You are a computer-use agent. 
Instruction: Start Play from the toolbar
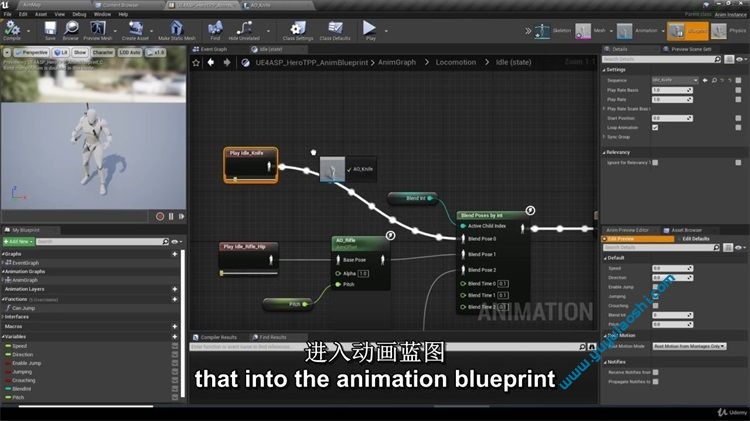pyautogui.click(x=370, y=29)
